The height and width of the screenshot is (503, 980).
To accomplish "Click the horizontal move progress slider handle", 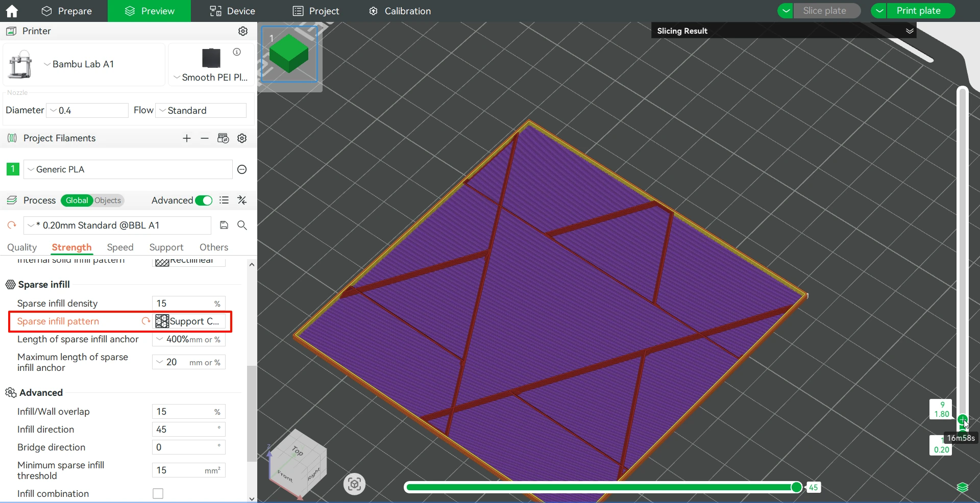I will [x=796, y=487].
